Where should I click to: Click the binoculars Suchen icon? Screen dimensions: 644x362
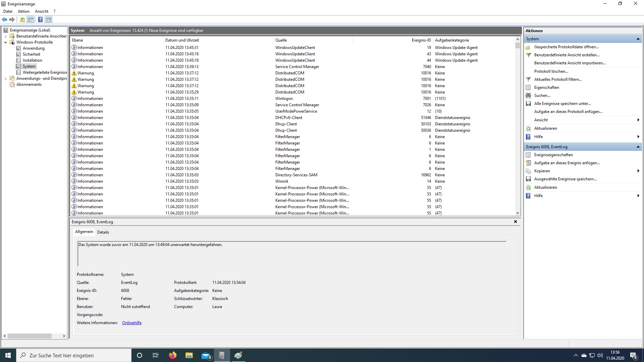point(528,96)
